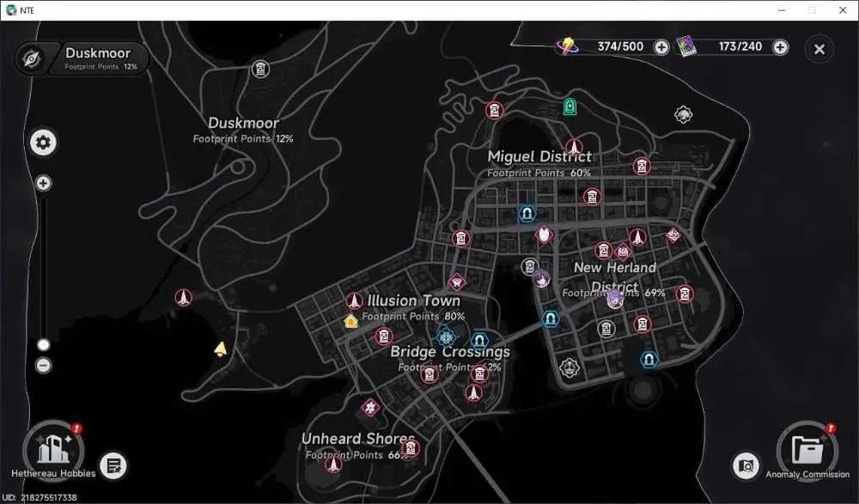Viewport: 859px width, 504px height.
Task: Select the green marker north of Miguel District
Action: (x=570, y=106)
